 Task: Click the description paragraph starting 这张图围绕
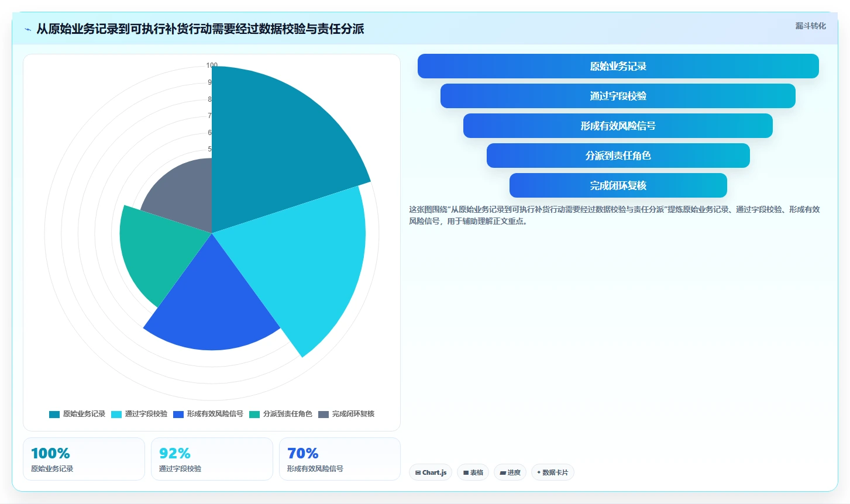click(x=614, y=215)
